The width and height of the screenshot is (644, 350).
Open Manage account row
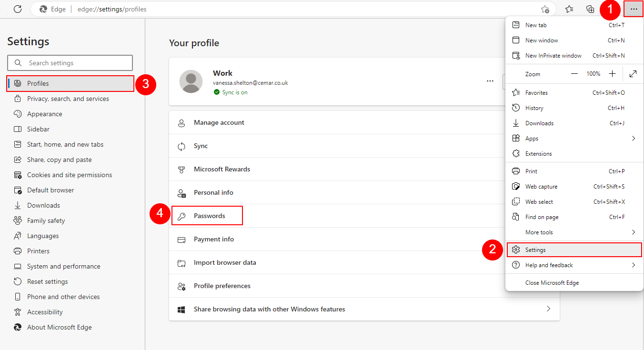point(219,122)
